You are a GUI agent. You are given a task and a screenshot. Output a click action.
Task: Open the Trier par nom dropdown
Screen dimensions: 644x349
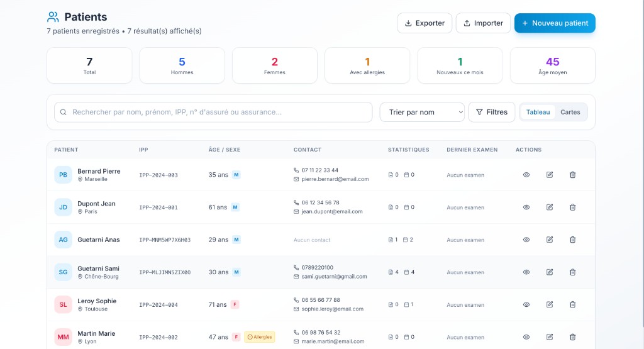pyautogui.click(x=422, y=112)
